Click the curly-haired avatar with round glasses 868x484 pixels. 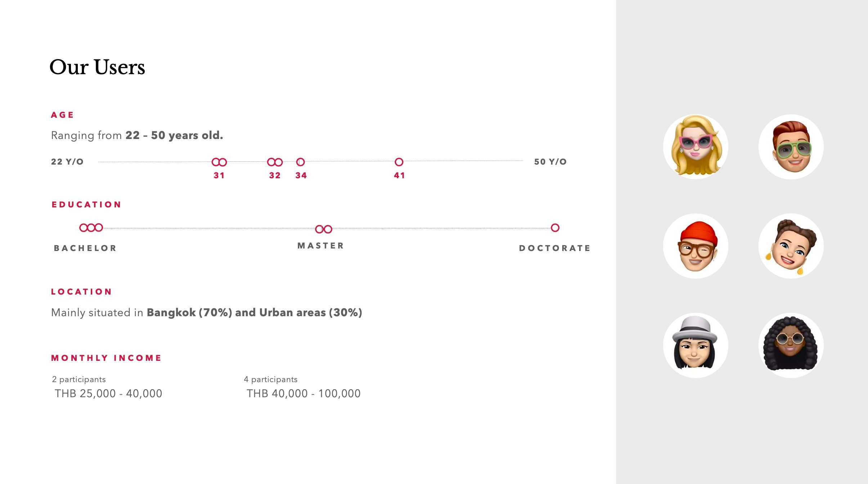(x=791, y=345)
